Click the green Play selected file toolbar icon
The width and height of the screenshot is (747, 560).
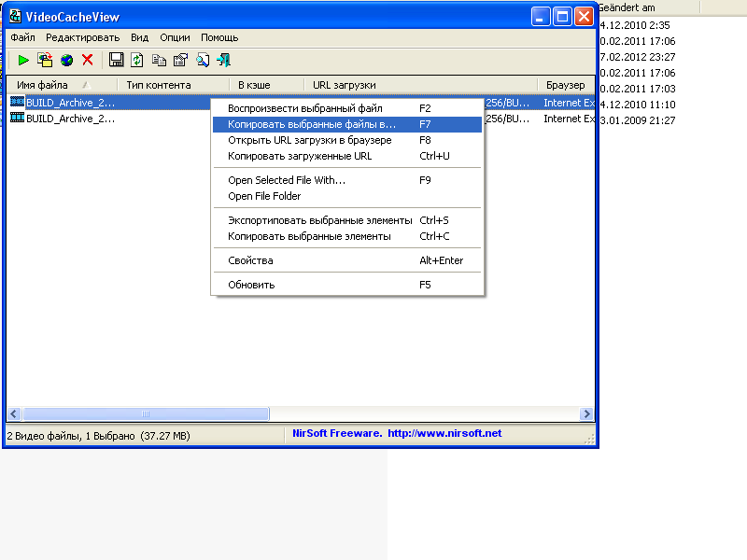tap(22, 60)
